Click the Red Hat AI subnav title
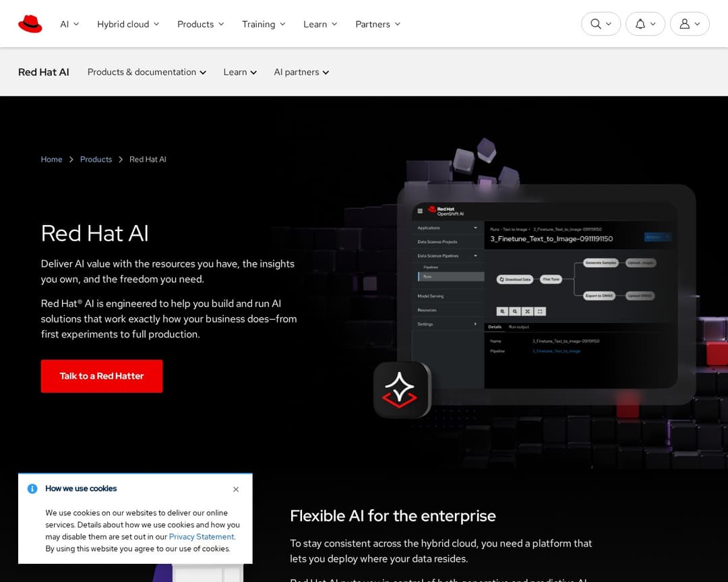 tap(44, 72)
